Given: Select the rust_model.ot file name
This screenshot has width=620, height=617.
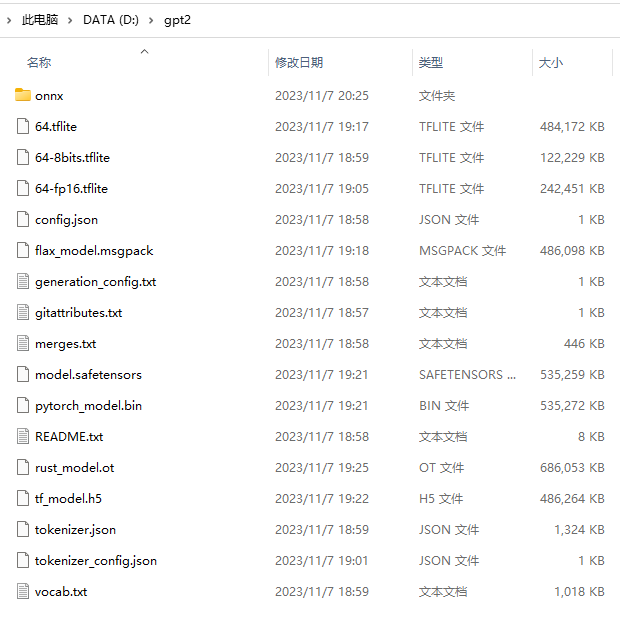Looking at the screenshot, I should pos(74,468).
